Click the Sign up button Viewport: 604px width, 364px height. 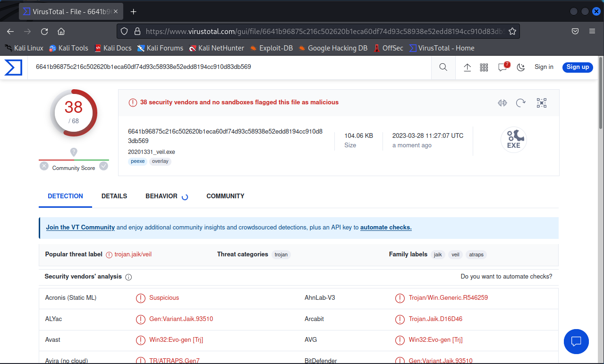click(578, 67)
